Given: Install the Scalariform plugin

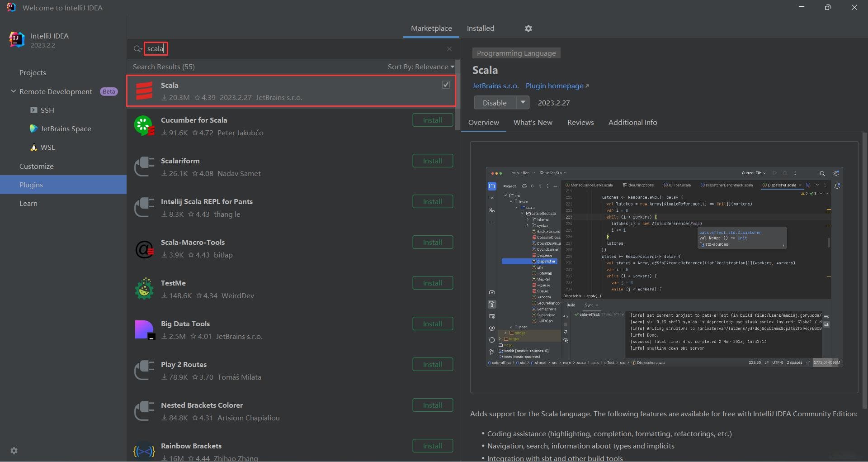Looking at the screenshot, I should click(x=433, y=161).
